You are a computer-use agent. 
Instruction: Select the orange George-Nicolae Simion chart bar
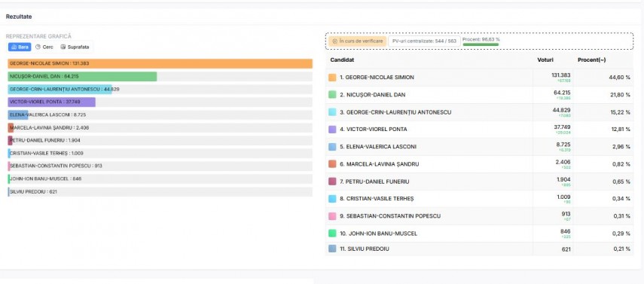click(x=160, y=64)
